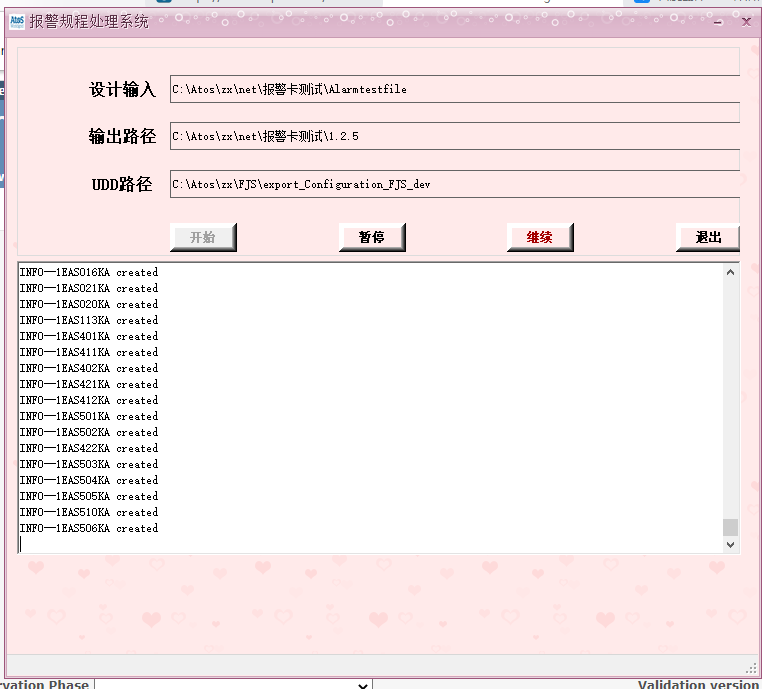
Task: Click the empty last line of the log
Action: (200, 544)
